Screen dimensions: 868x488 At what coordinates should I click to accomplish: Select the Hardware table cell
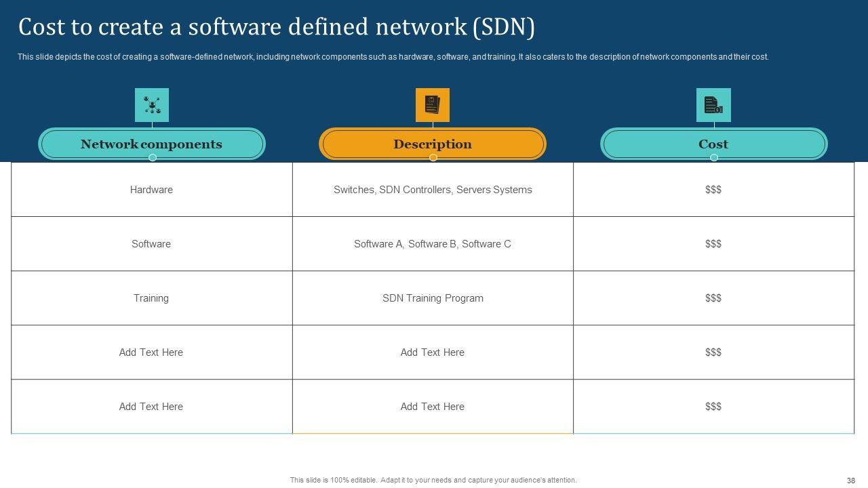click(152, 190)
